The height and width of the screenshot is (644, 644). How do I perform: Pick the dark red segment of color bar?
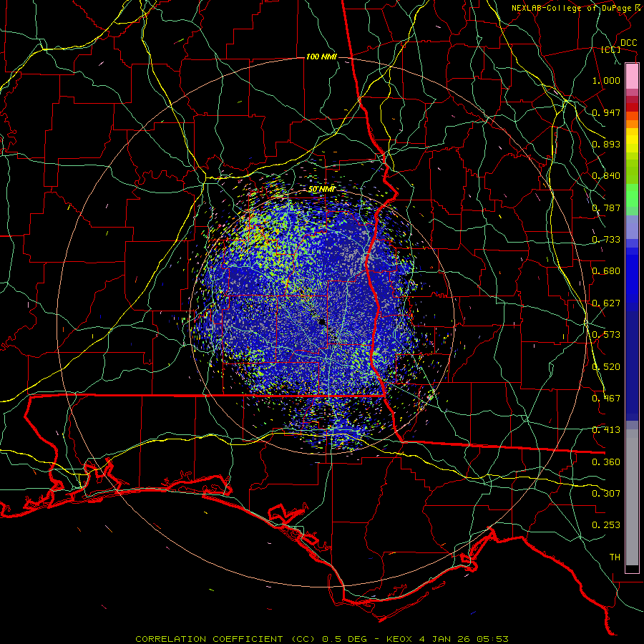(632, 107)
